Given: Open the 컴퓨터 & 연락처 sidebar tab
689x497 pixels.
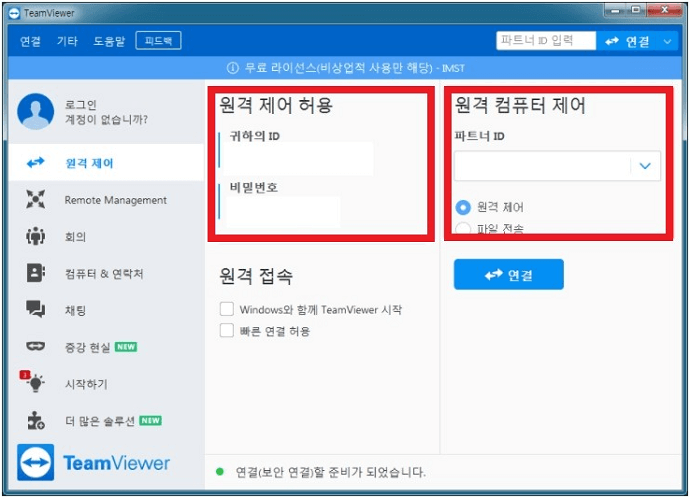Looking at the screenshot, I should coord(106,273).
